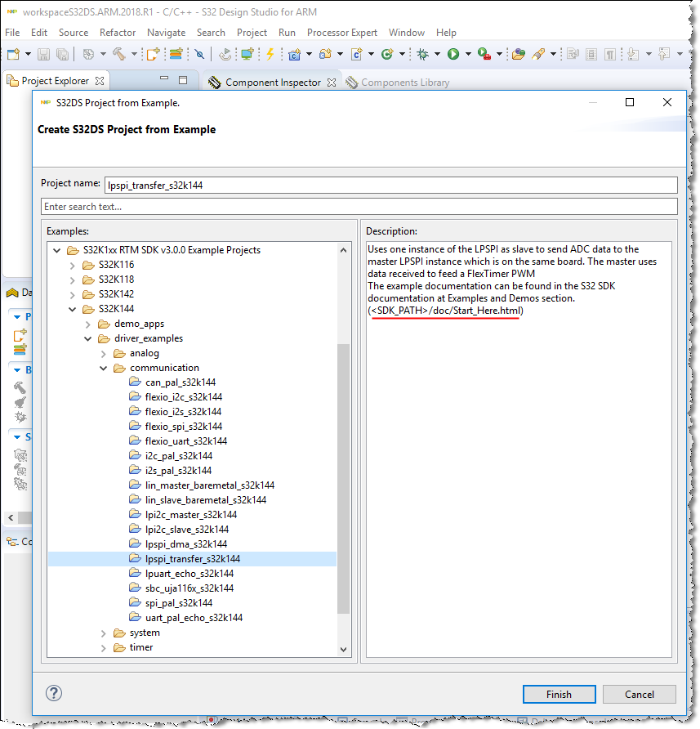Open the Processor Expert menu
The image size is (700, 729).
[342, 33]
